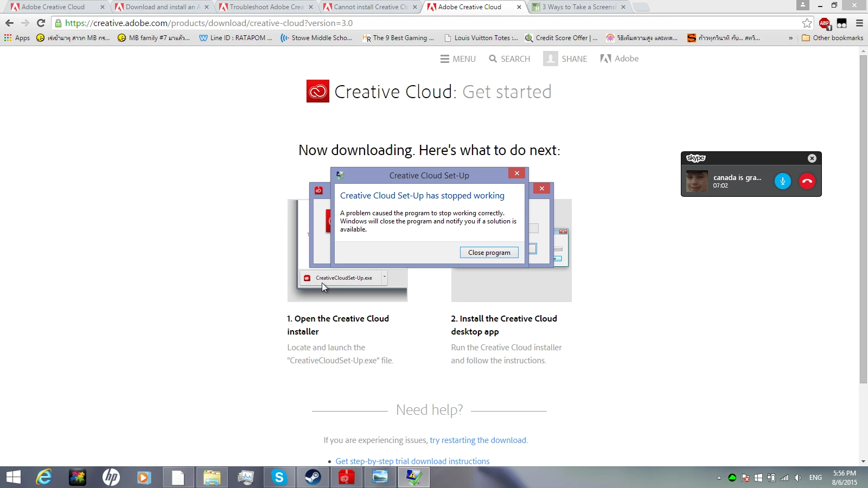This screenshot has height=488, width=868.
Task: Open Steam from the taskbar
Action: [x=312, y=477]
